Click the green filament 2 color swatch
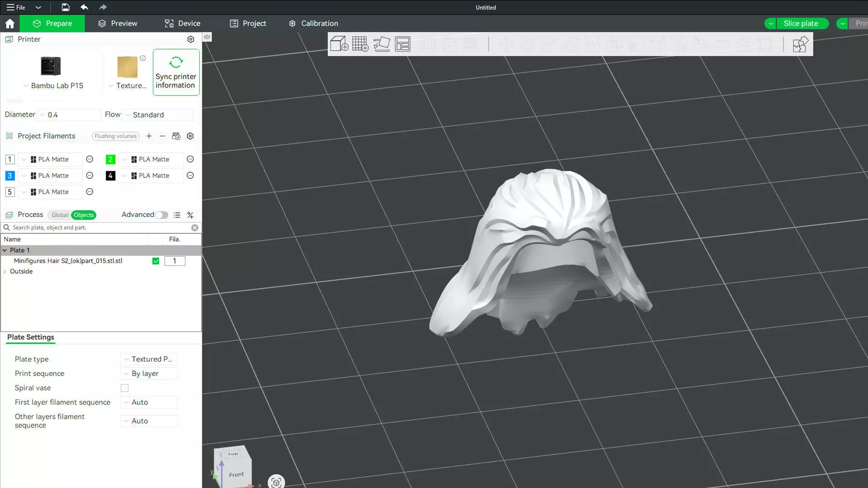This screenshot has width=868, height=488. pos(110,160)
